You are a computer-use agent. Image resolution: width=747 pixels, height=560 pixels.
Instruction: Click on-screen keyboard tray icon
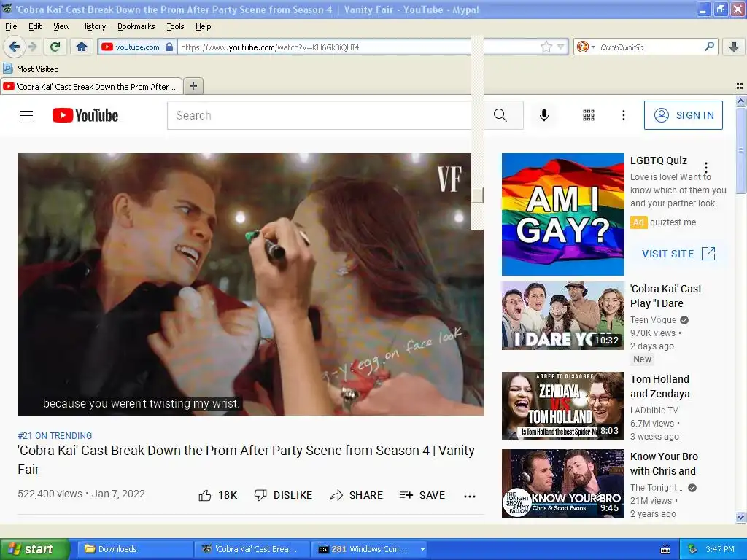pyautogui.click(x=665, y=550)
